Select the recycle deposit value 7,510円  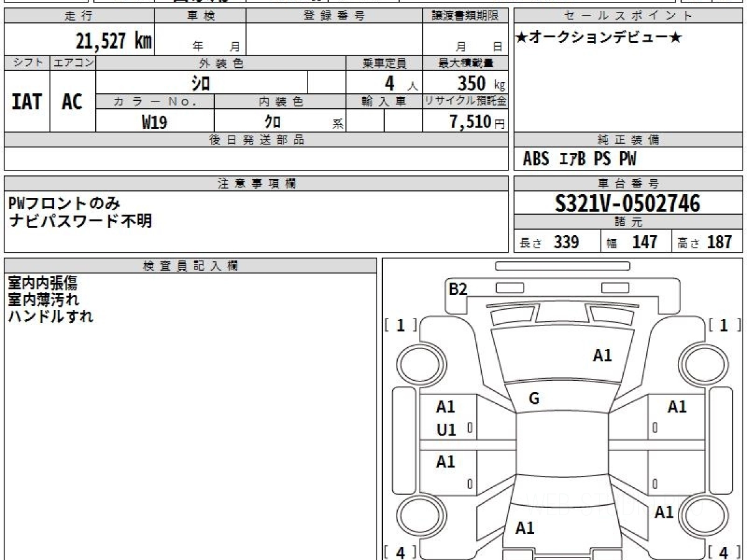pyautogui.click(x=477, y=122)
